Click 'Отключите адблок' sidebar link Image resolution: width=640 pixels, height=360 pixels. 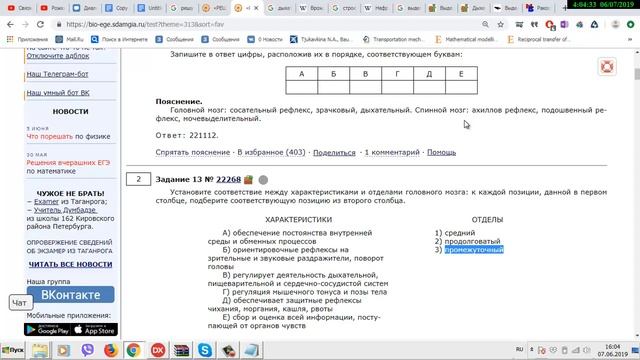(58, 56)
